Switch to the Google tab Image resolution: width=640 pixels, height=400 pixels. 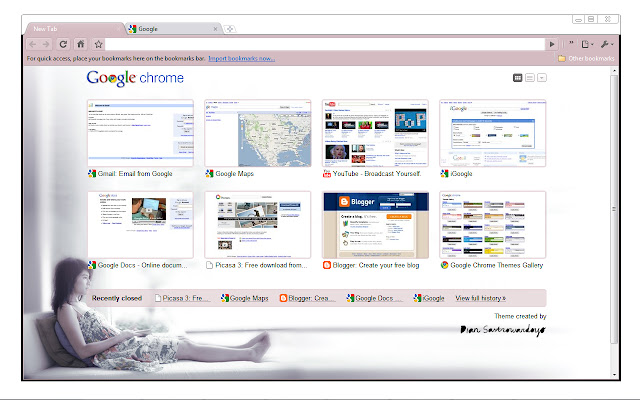coord(173,29)
